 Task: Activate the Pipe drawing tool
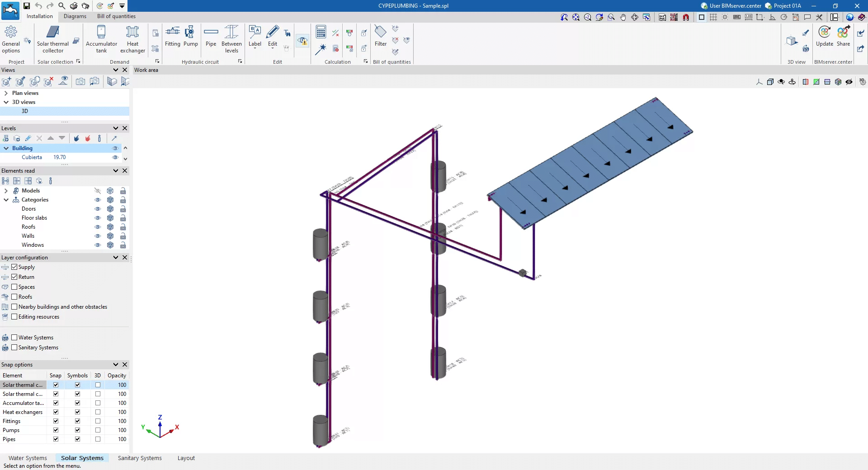(x=211, y=36)
